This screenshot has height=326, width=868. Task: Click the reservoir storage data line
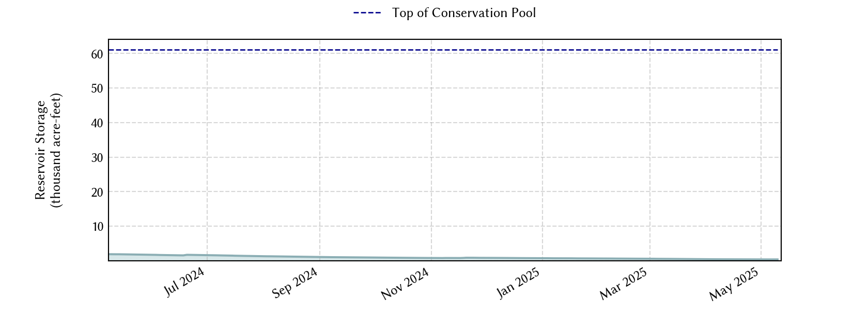point(443,258)
